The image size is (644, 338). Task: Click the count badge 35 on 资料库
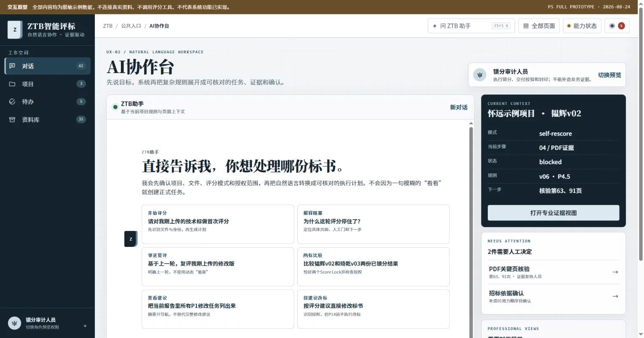[x=81, y=119]
